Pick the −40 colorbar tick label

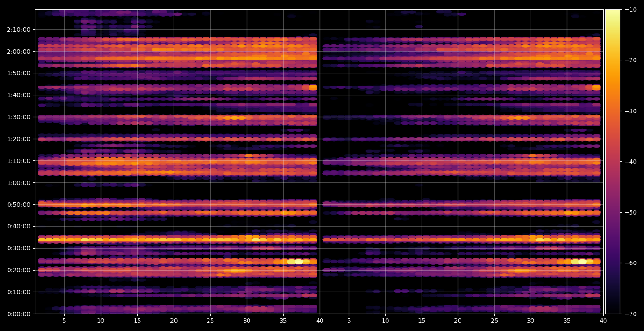(630, 161)
